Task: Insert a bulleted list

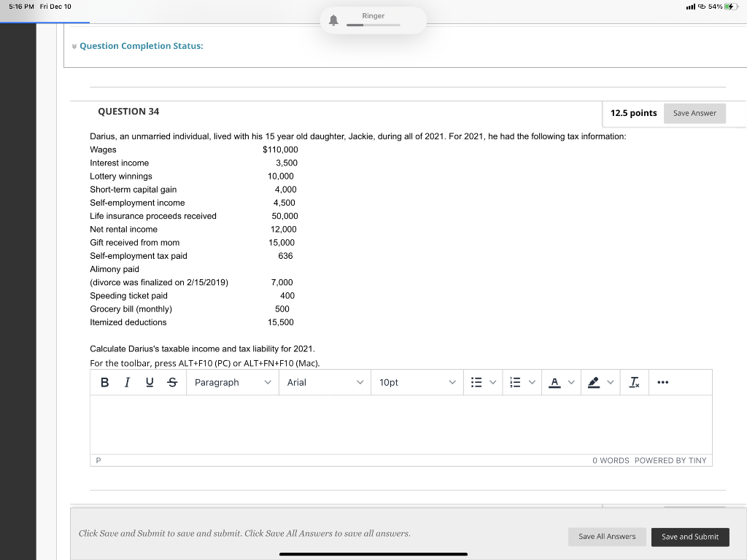Action: pos(476,382)
